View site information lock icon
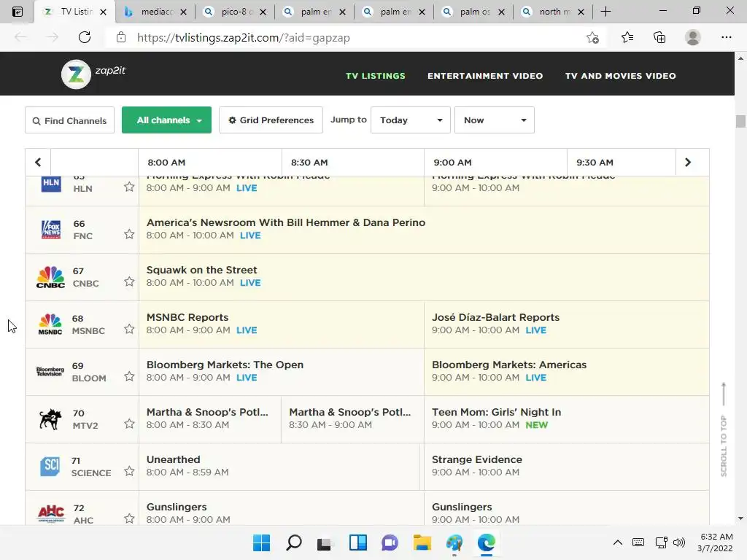Image resolution: width=747 pixels, height=560 pixels. (121, 38)
